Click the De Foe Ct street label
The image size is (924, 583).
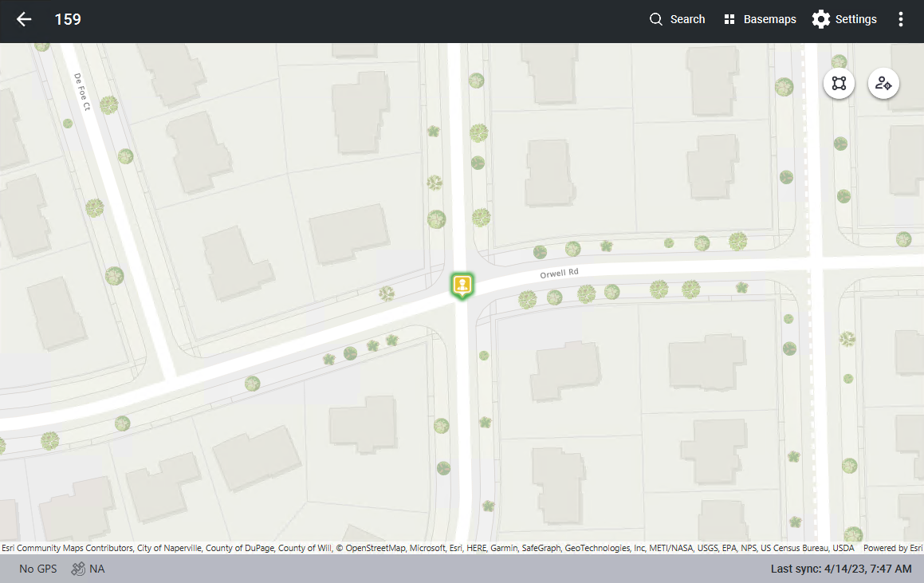point(85,92)
